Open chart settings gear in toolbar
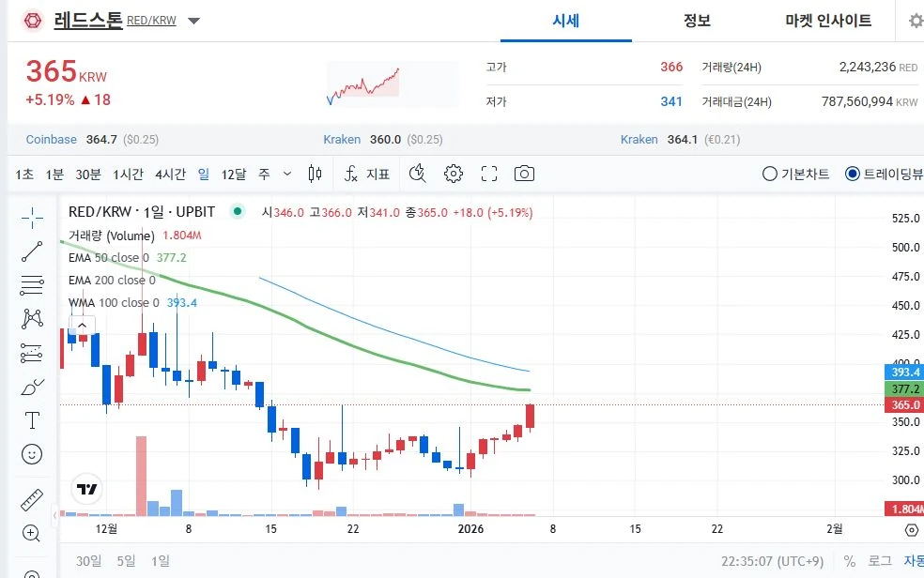 click(x=454, y=174)
